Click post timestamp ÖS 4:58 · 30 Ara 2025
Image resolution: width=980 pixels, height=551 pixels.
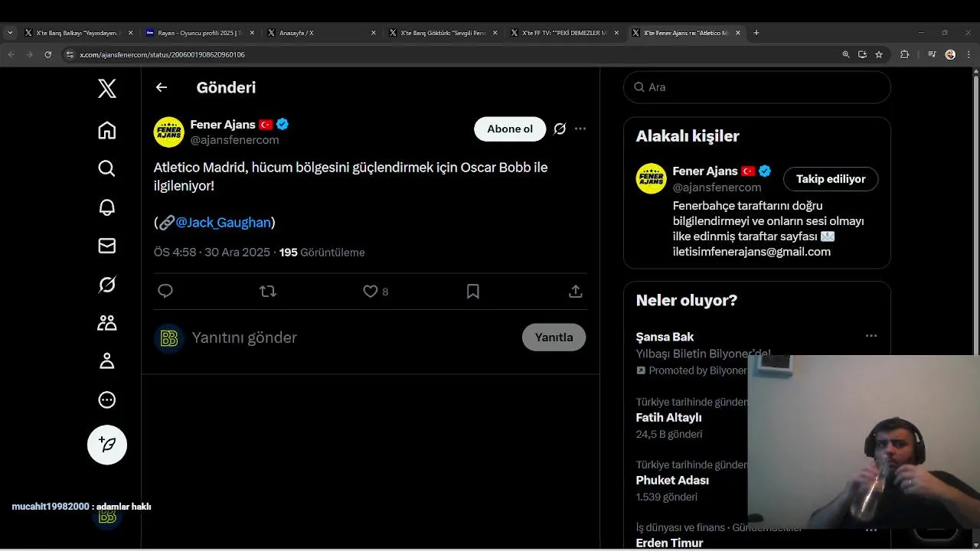pos(212,253)
